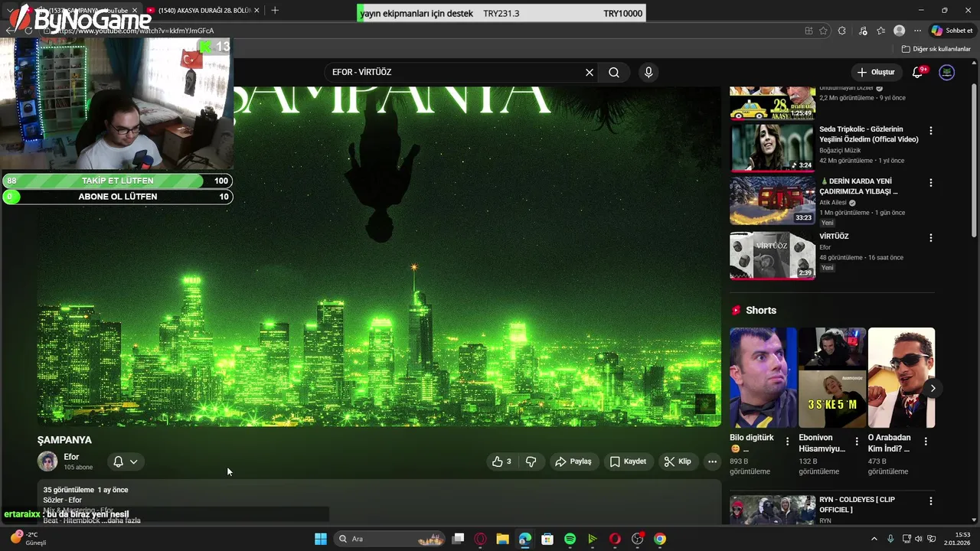Open browser extensions puzzle icon
Image resolution: width=980 pixels, height=551 pixels.
pyautogui.click(x=842, y=31)
